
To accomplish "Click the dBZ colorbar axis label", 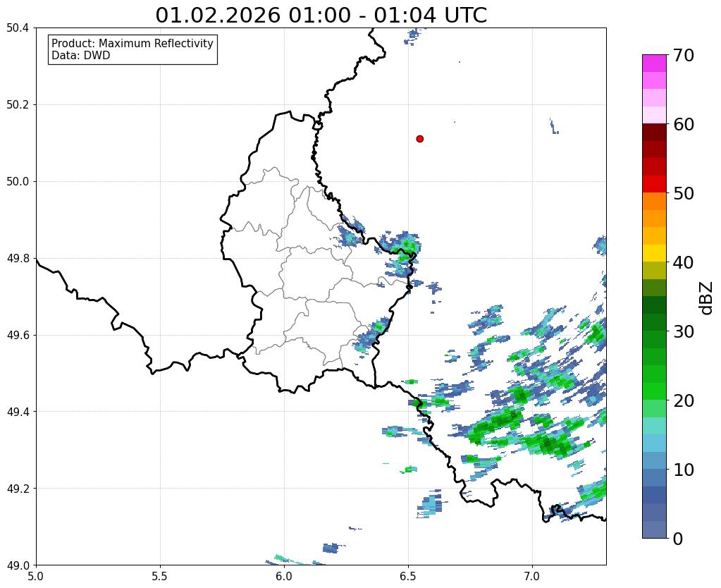I will 707,298.
